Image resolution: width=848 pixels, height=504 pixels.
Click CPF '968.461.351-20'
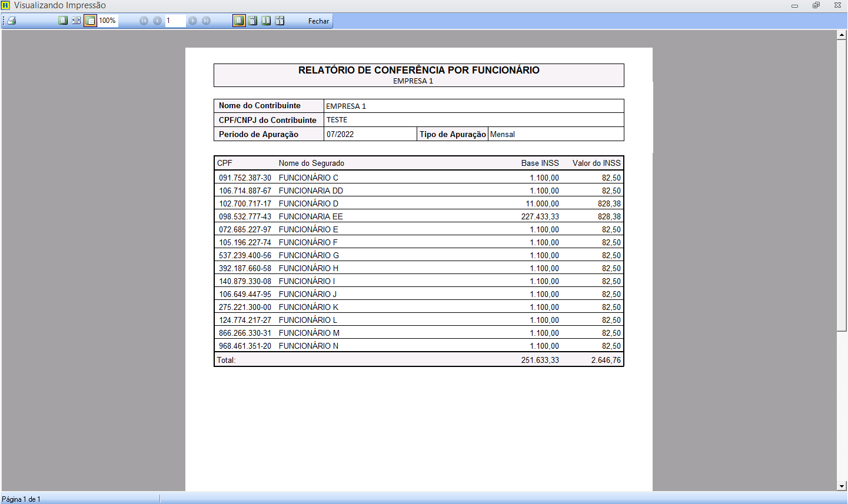coord(245,346)
